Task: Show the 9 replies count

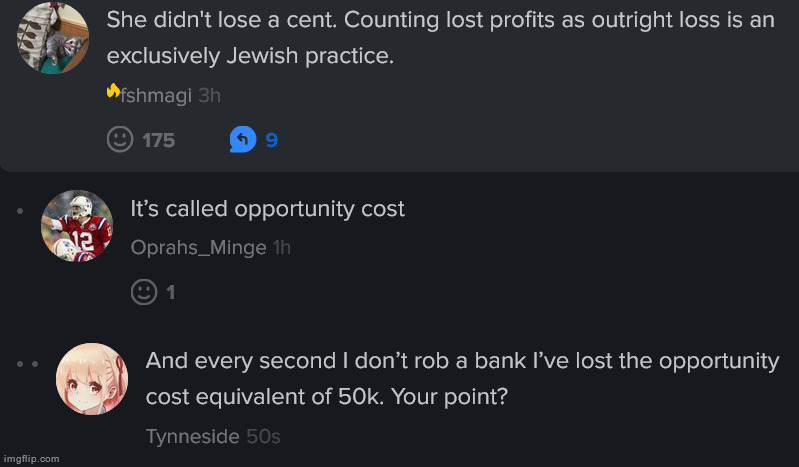Action: [x=272, y=140]
